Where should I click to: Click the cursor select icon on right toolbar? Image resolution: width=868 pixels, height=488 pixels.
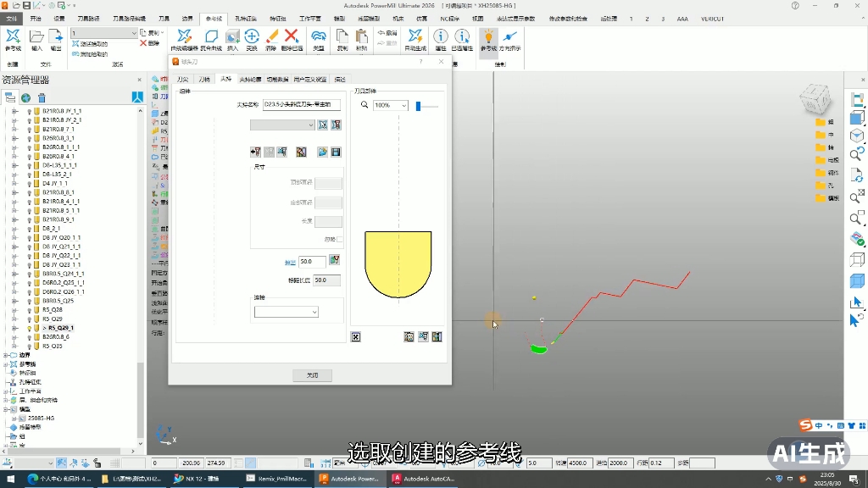(x=857, y=302)
